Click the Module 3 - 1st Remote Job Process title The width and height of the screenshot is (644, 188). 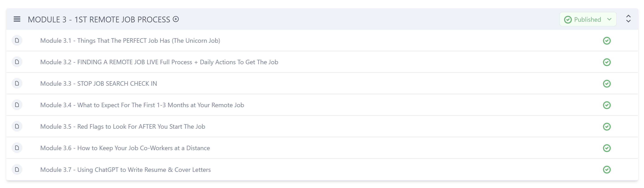[99, 19]
